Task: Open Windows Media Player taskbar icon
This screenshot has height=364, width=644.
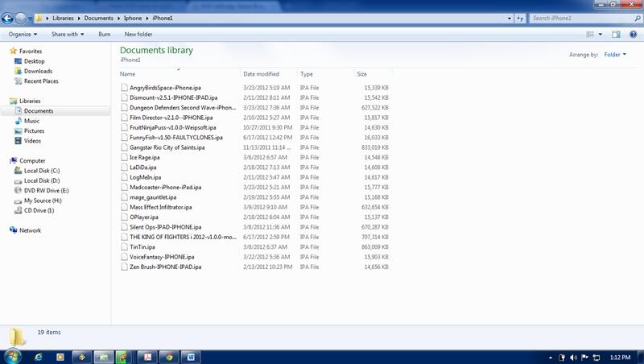Action: pyautogui.click(x=60, y=357)
